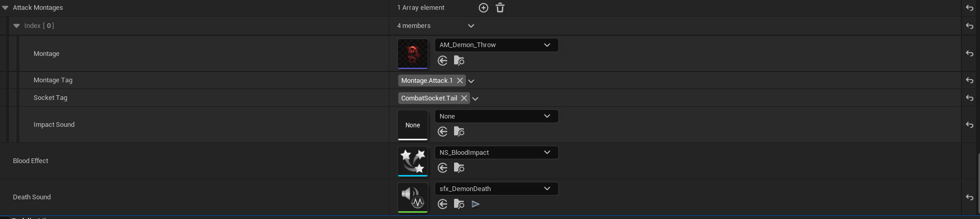Click the AM_Demon_Throw montage thumbnail
The image size is (980, 219).
413,54
